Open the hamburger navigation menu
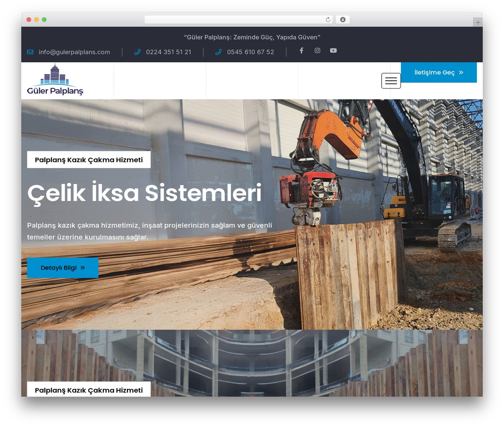Image resolution: width=504 pixels, height=427 pixels. pyautogui.click(x=391, y=81)
